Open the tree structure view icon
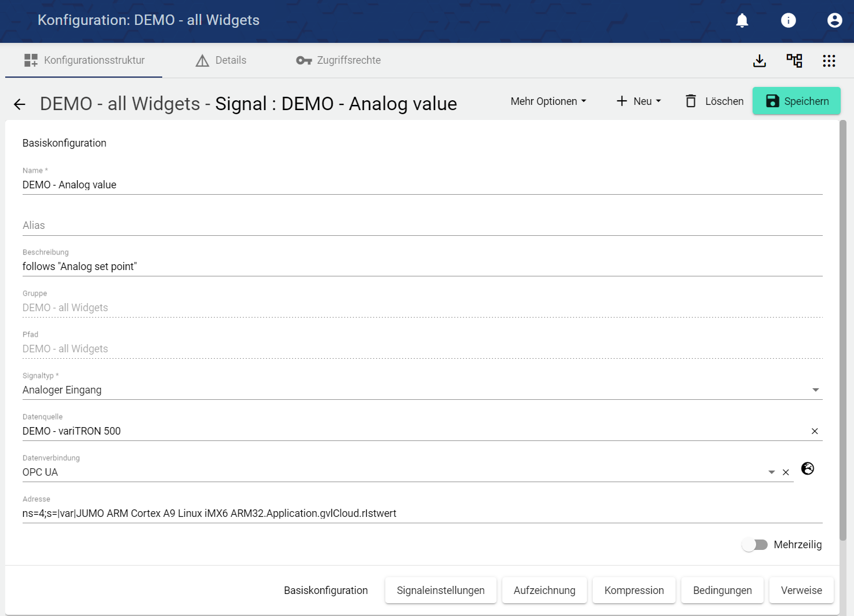The width and height of the screenshot is (854, 616). tap(794, 61)
